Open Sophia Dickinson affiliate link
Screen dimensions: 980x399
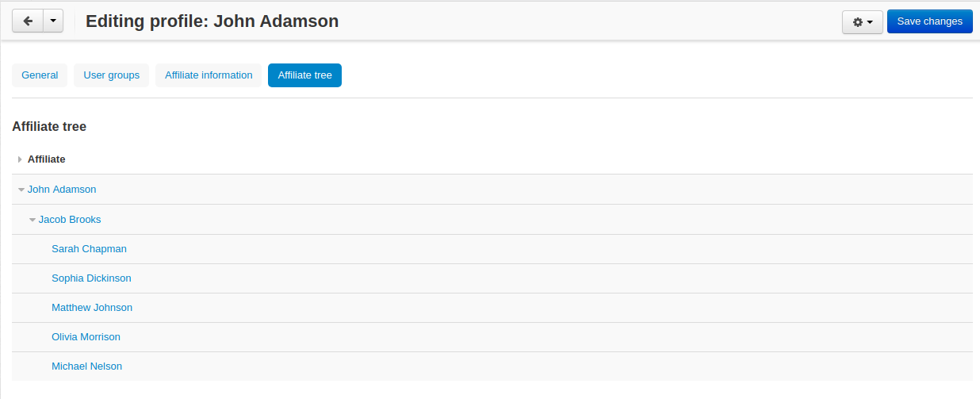[91, 278]
